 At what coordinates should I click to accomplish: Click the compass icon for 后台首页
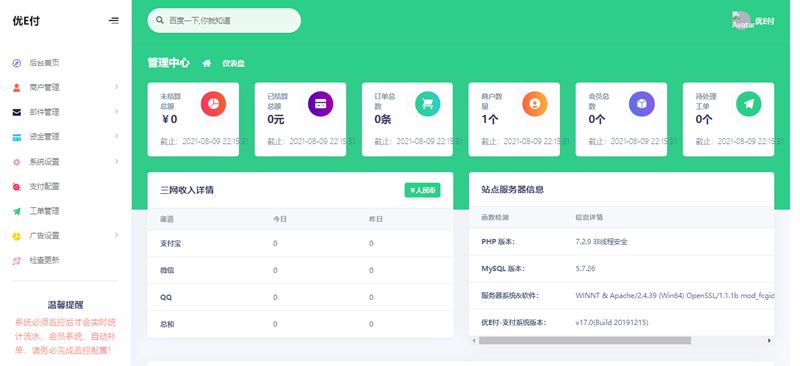[x=17, y=63]
